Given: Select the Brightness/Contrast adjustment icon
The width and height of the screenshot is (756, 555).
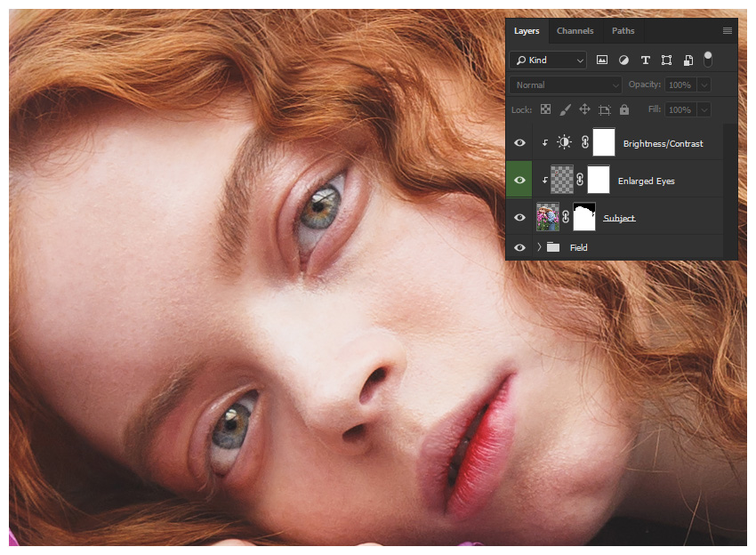Looking at the screenshot, I should click(564, 142).
